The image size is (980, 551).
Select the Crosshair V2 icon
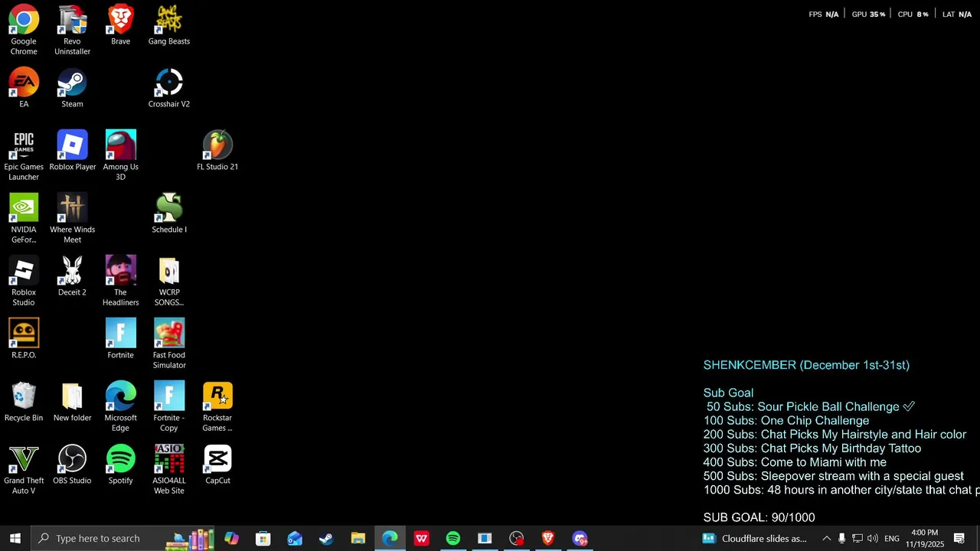click(169, 88)
